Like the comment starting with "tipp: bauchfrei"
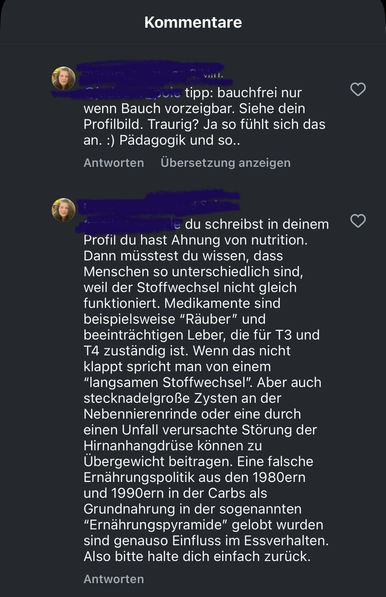Viewport: 386px width, 597px height. pyautogui.click(x=358, y=89)
